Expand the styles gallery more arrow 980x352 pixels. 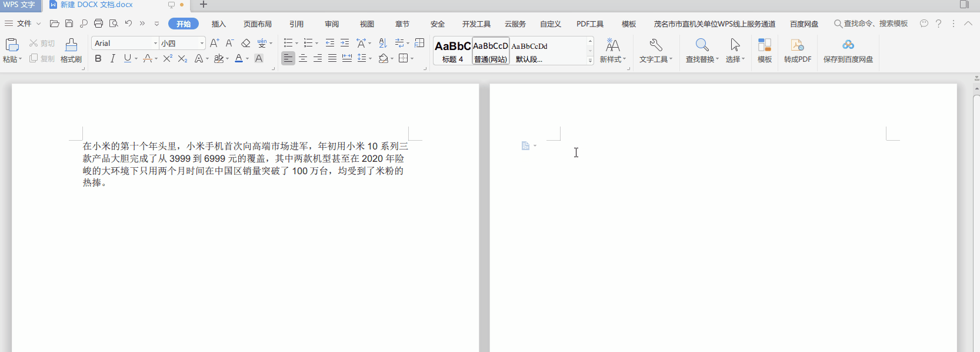pyautogui.click(x=590, y=61)
